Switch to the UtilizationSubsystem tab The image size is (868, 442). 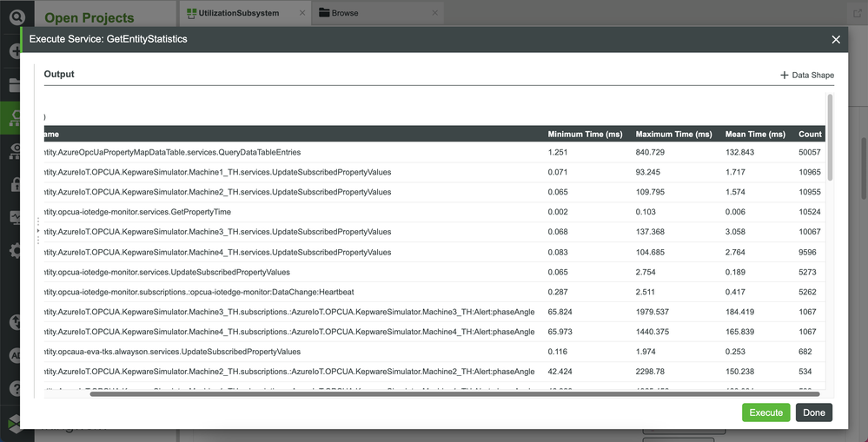(x=245, y=13)
